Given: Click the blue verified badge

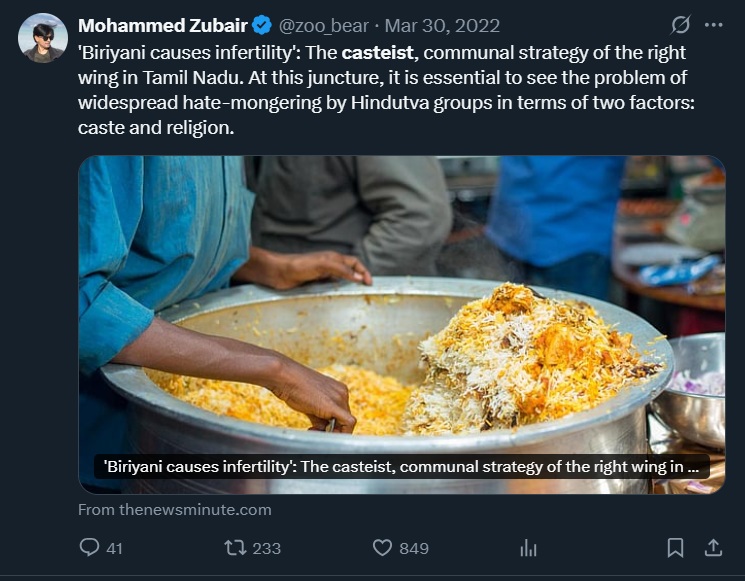Looking at the screenshot, I should 262,25.
